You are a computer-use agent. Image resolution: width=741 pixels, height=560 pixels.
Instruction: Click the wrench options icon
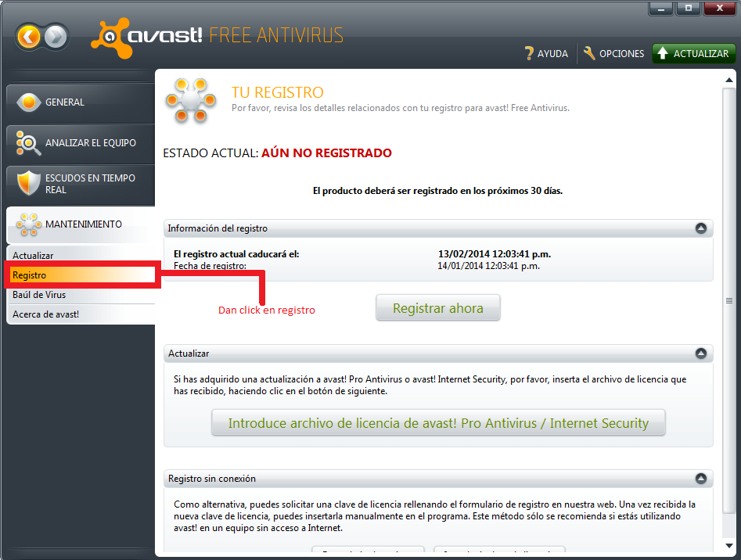click(x=589, y=53)
